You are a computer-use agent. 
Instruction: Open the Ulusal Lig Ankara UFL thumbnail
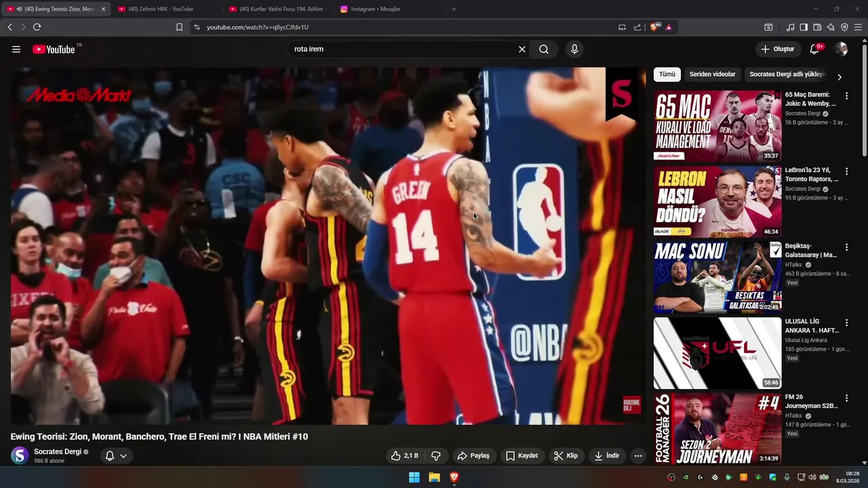tap(717, 352)
